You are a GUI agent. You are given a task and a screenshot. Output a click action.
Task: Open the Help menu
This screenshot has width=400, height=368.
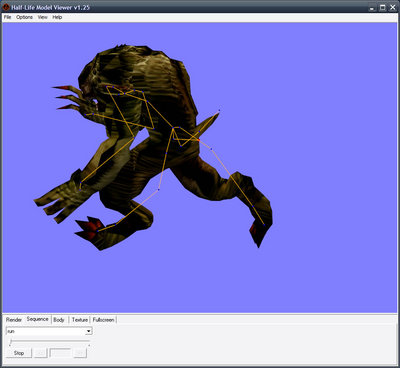point(57,17)
